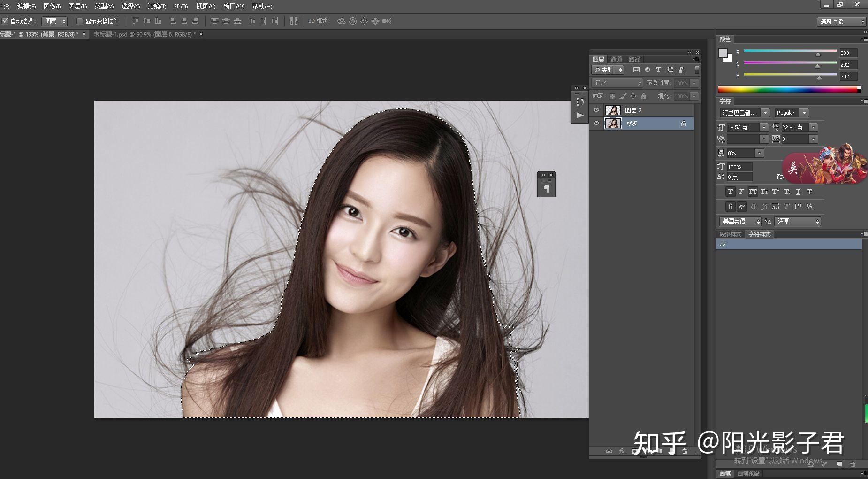The height and width of the screenshot is (479, 868).
Task: Toggle lock image pixels brush icon
Action: tap(623, 96)
